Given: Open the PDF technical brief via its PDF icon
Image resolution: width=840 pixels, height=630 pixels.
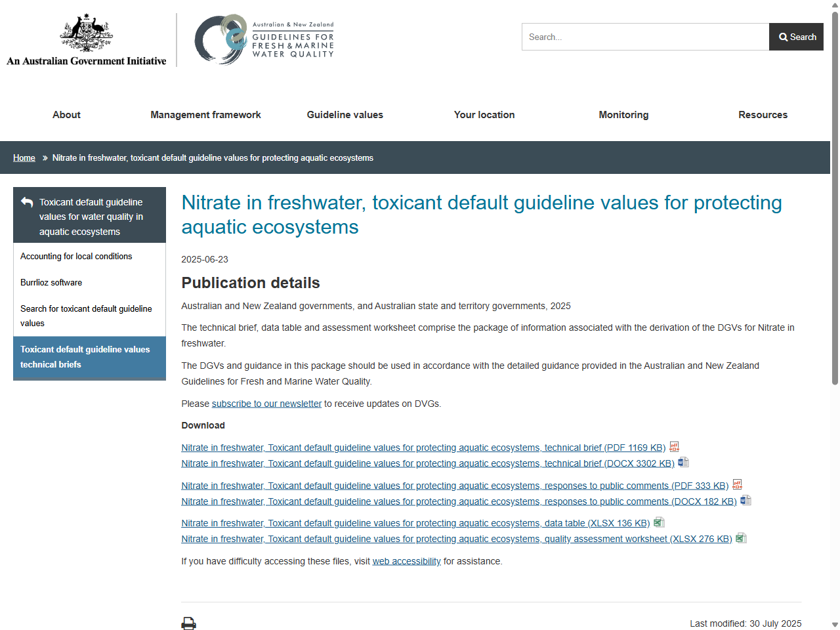Looking at the screenshot, I should [x=675, y=447].
